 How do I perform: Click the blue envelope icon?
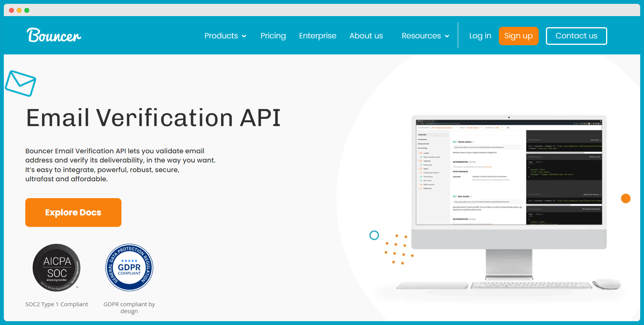click(21, 83)
